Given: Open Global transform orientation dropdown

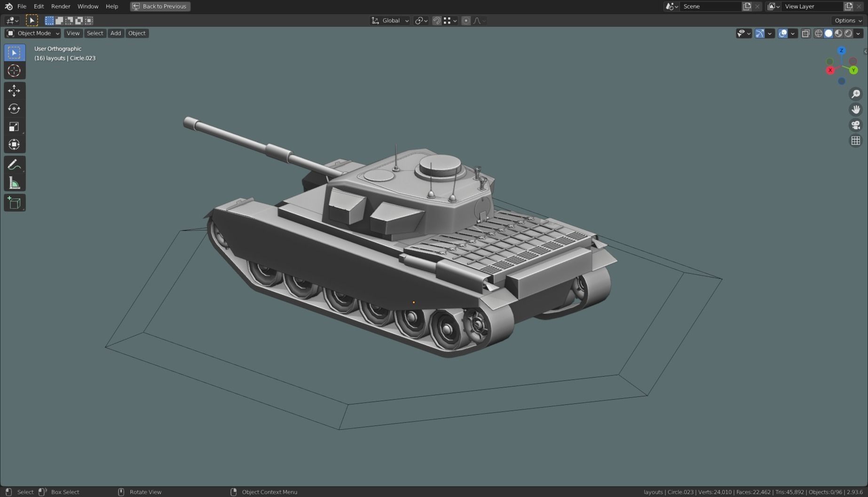Looking at the screenshot, I should 390,20.
